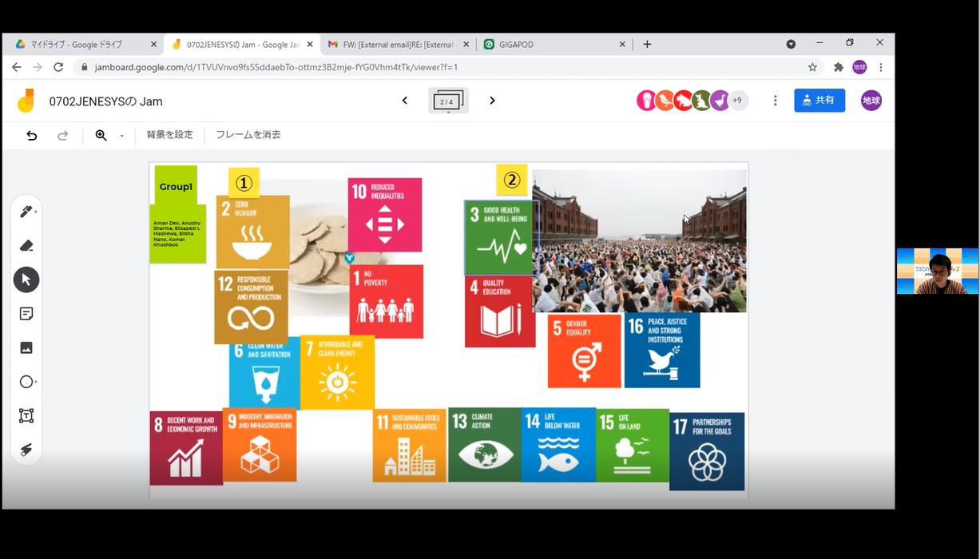The width and height of the screenshot is (980, 559).
Task: Open Chrome tab search dropdown
Action: click(791, 45)
